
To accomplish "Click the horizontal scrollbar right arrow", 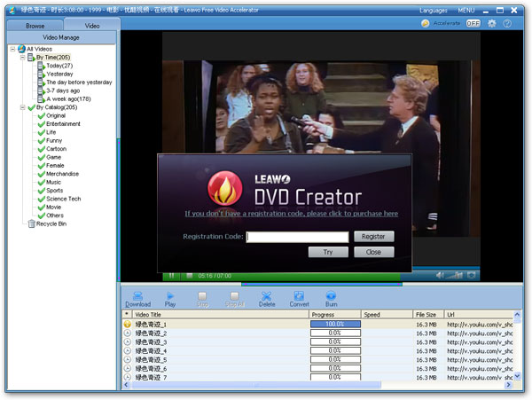I will (x=508, y=385).
